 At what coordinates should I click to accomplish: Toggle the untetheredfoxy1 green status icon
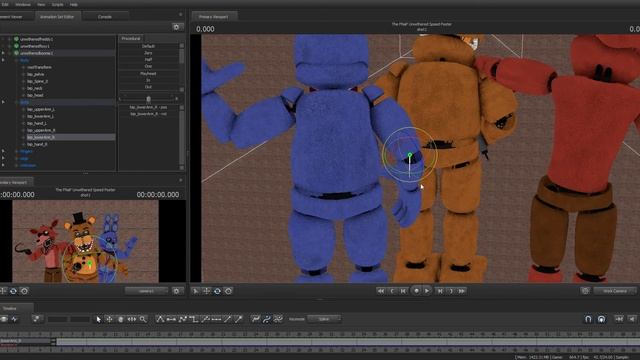click(x=16, y=46)
